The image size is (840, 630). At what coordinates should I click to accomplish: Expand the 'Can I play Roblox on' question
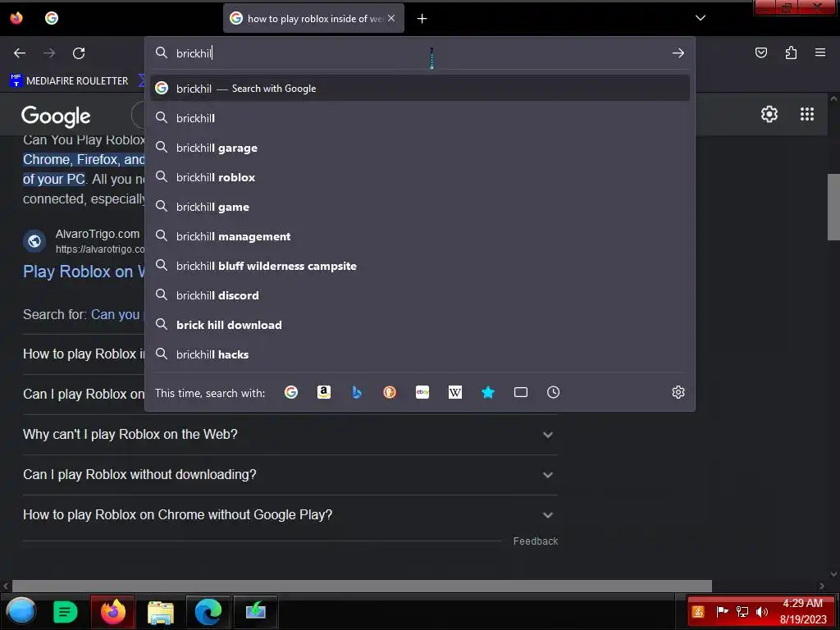[x=84, y=395]
